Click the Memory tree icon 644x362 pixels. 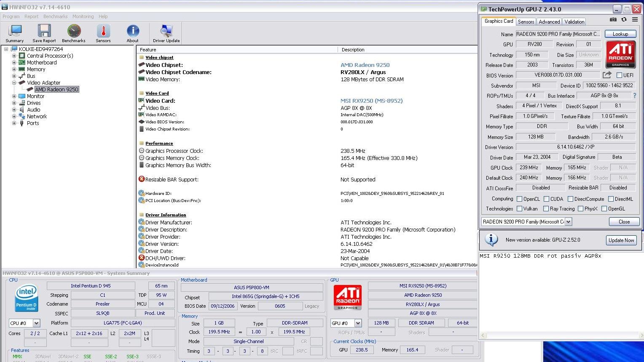click(22, 69)
